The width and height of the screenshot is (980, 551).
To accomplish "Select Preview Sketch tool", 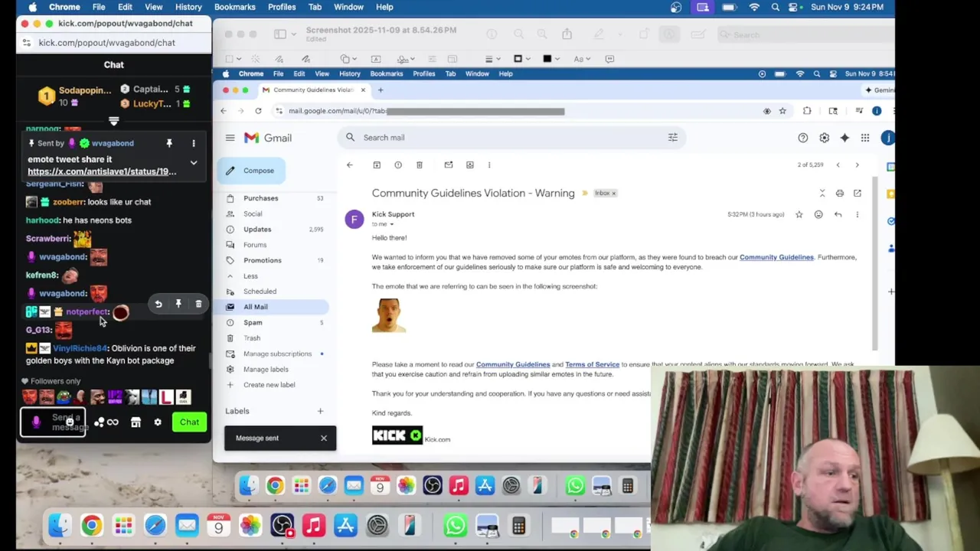I will pyautogui.click(x=280, y=59).
